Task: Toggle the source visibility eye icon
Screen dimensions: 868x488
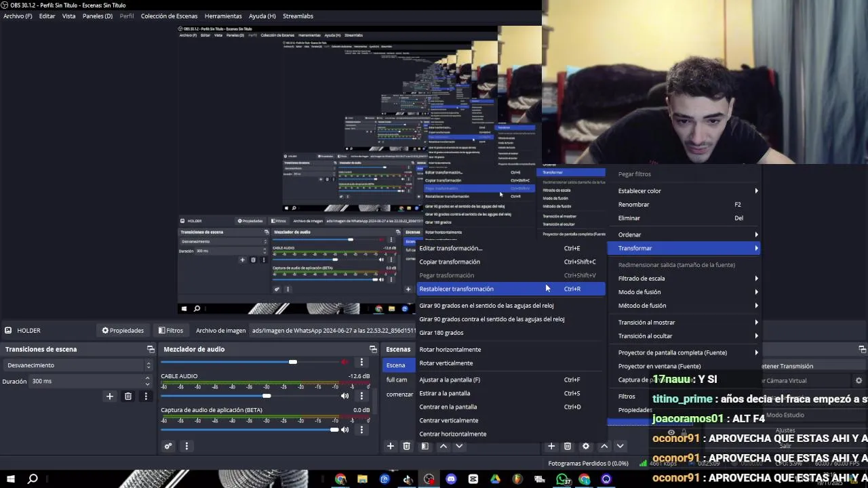Action: (671, 432)
